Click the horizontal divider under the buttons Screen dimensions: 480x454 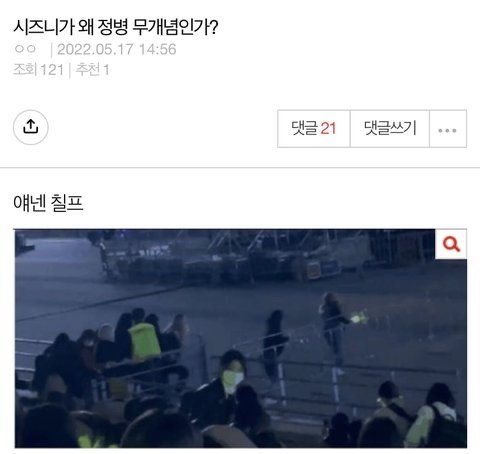pos(240,168)
